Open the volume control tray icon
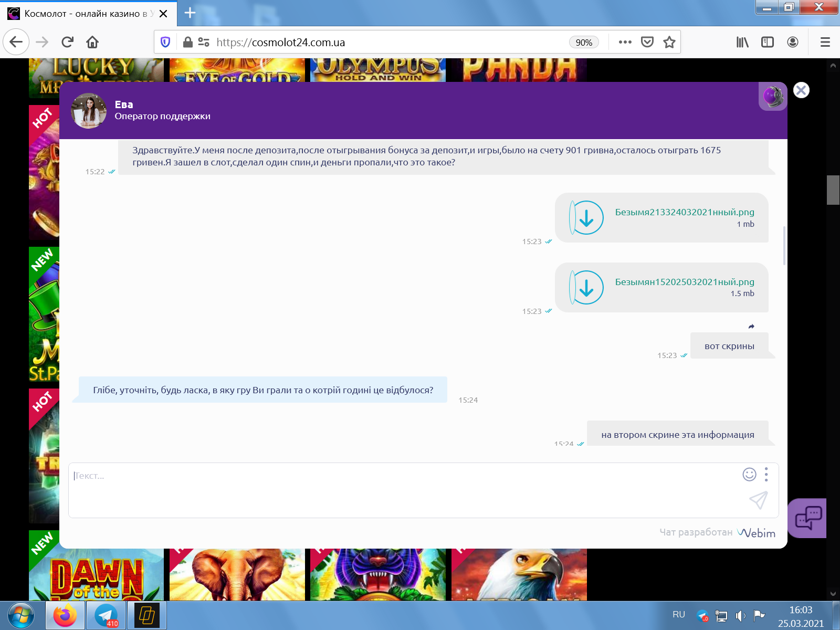 [740, 616]
